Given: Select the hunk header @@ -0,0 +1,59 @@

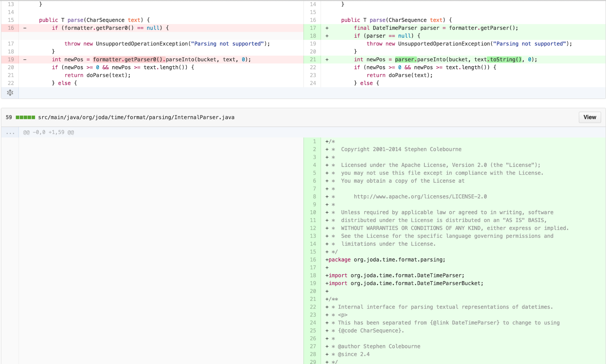Looking at the screenshot, I should (x=49, y=132).
